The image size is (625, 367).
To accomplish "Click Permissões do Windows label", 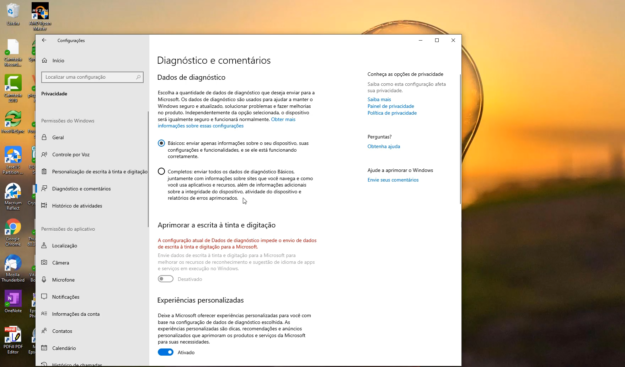I will [68, 121].
